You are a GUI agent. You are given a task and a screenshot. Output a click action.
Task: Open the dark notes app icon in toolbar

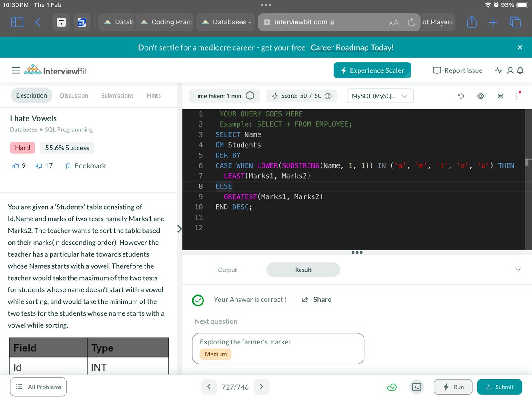click(x=62, y=22)
